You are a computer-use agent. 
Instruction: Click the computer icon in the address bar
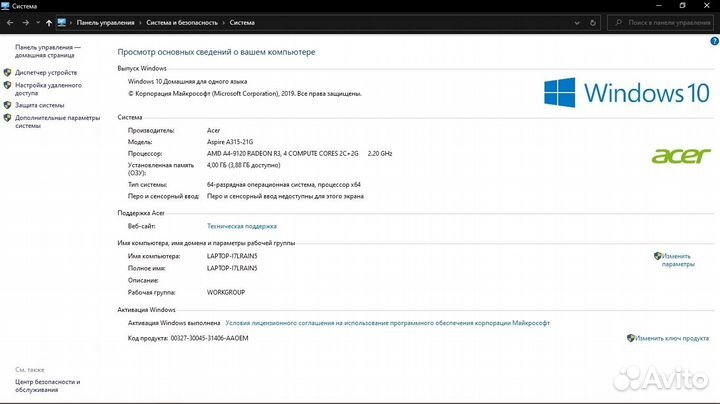[x=63, y=22]
